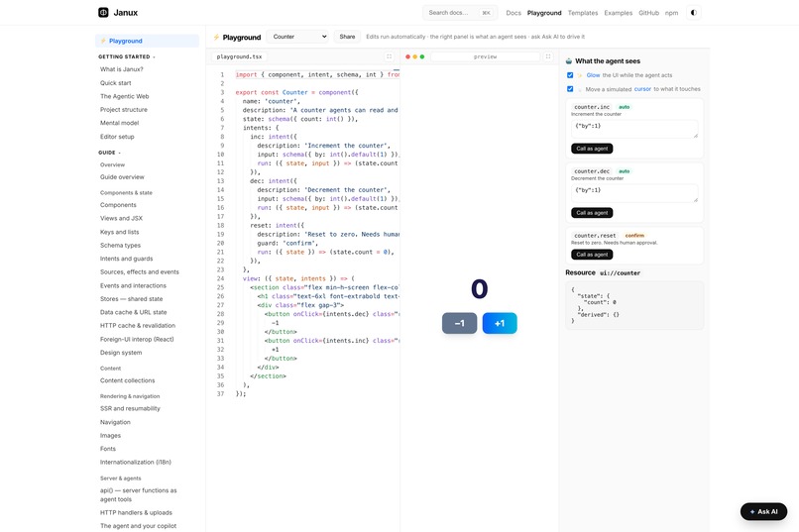Open HTTP cache & revalidation page
The width and height of the screenshot is (799, 532).
138,325
